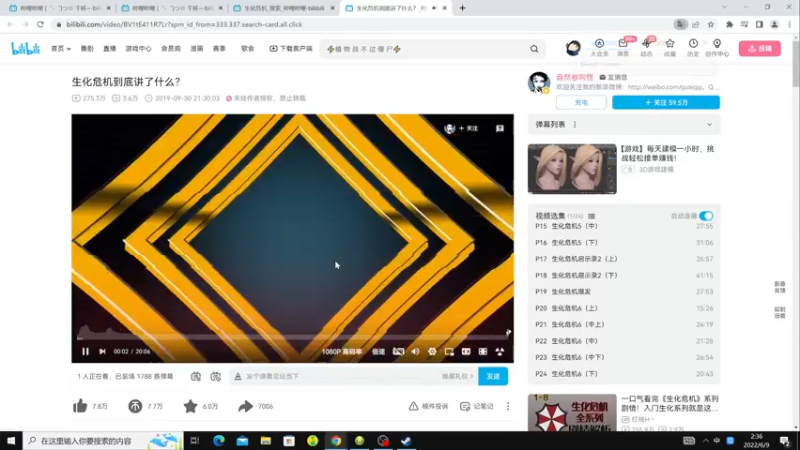Open the player settings gear
This screenshot has height=450, width=800.
pyautogui.click(x=432, y=351)
